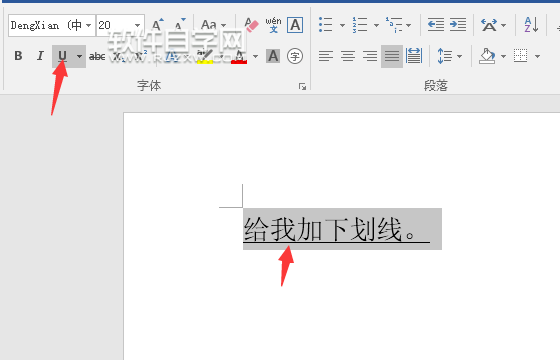The image size is (560, 360).
Task: Center the text
Action: [348, 56]
